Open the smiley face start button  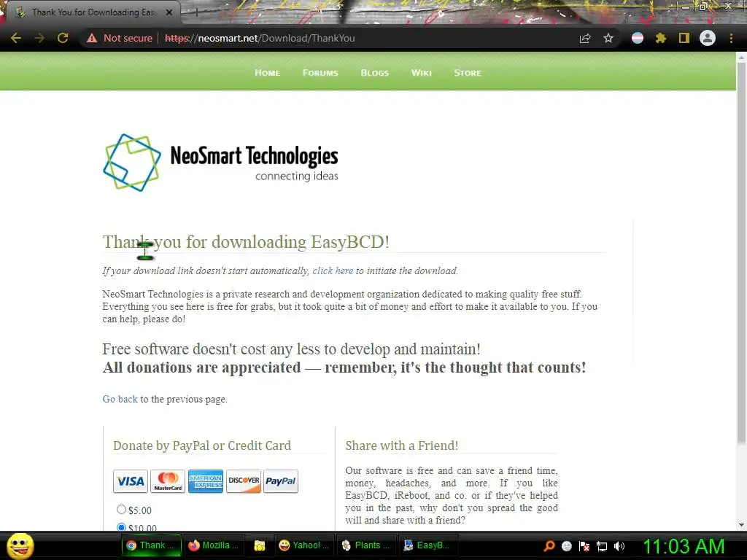click(x=20, y=545)
